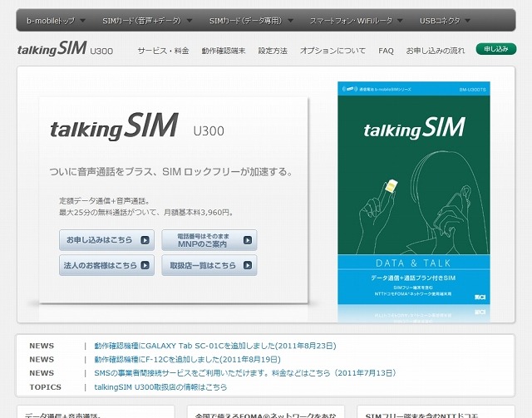Open the 動作確認端末 menu item

coord(224,51)
